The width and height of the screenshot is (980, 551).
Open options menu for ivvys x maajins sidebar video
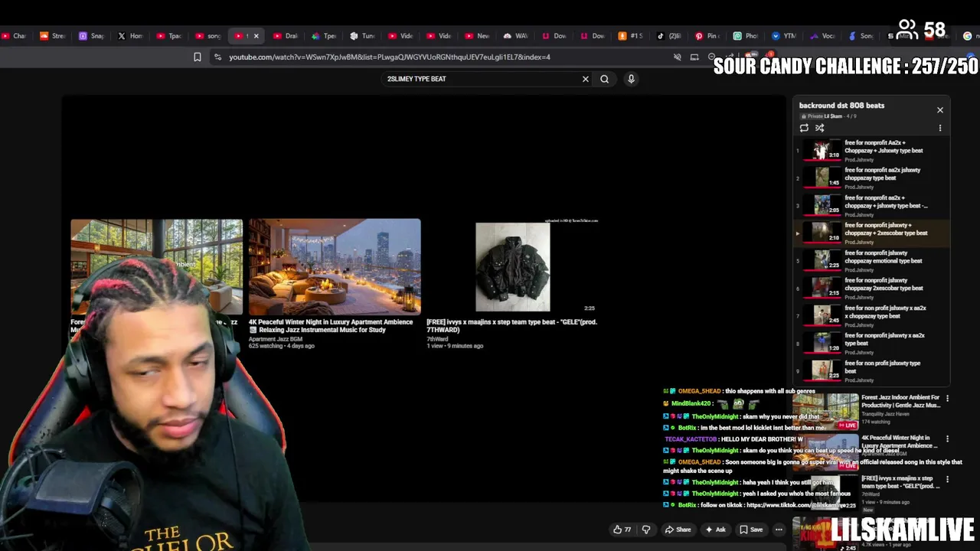[x=947, y=480]
